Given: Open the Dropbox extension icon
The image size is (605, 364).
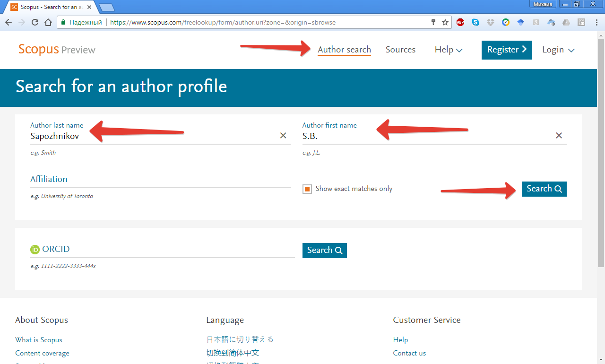Looking at the screenshot, I should (491, 22).
